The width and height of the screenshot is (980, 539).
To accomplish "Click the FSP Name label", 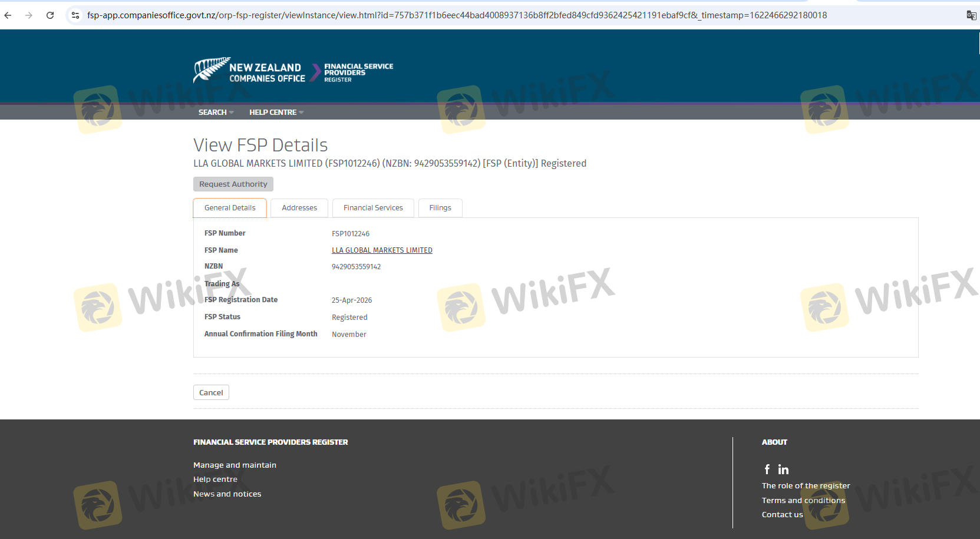I will pos(221,250).
